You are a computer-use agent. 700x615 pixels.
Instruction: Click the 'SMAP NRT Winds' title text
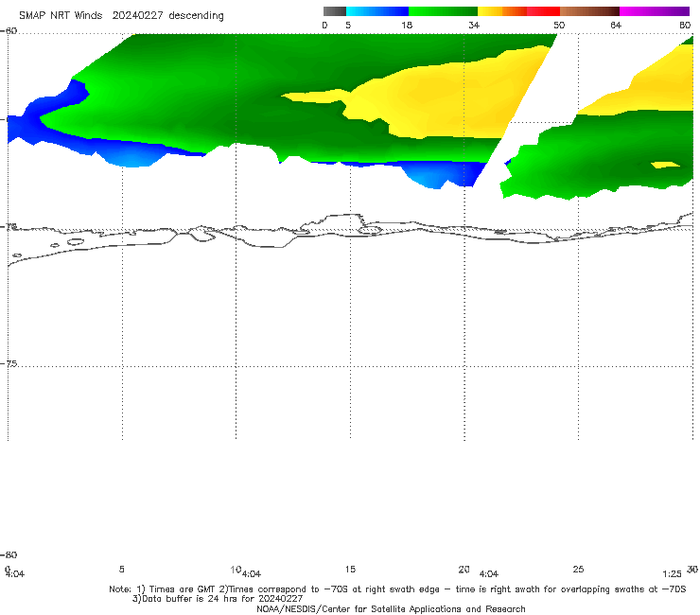coord(61,15)
